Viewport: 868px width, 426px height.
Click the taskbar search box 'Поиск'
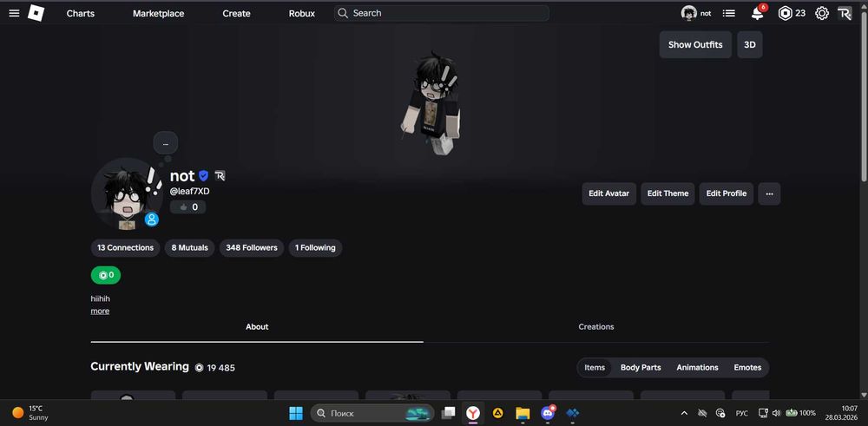[372, 413]
